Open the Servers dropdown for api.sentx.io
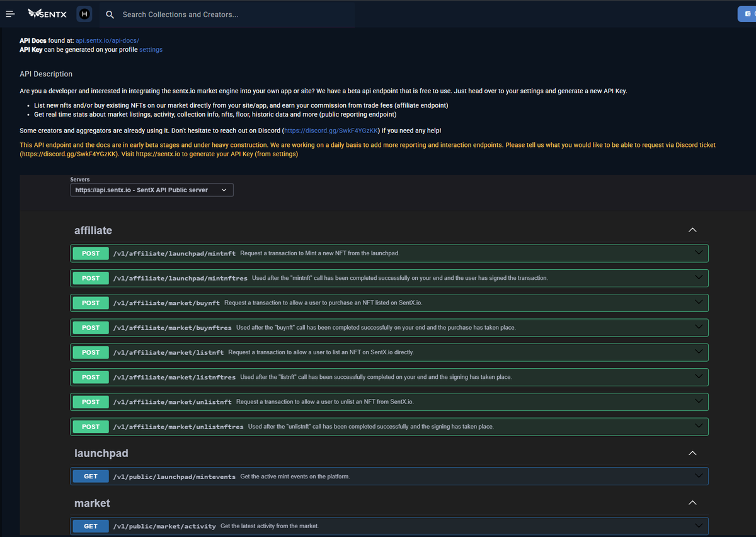 (152, 190)
